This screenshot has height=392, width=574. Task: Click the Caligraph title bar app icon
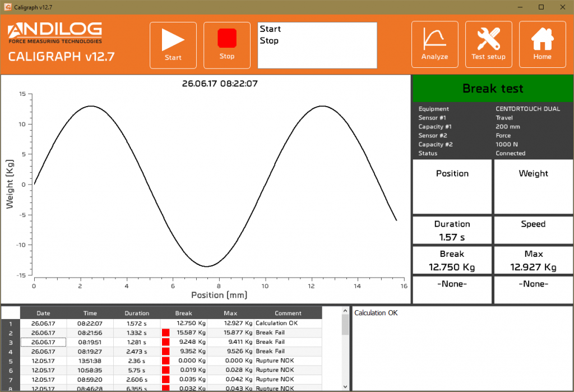[x=7, y=7]
